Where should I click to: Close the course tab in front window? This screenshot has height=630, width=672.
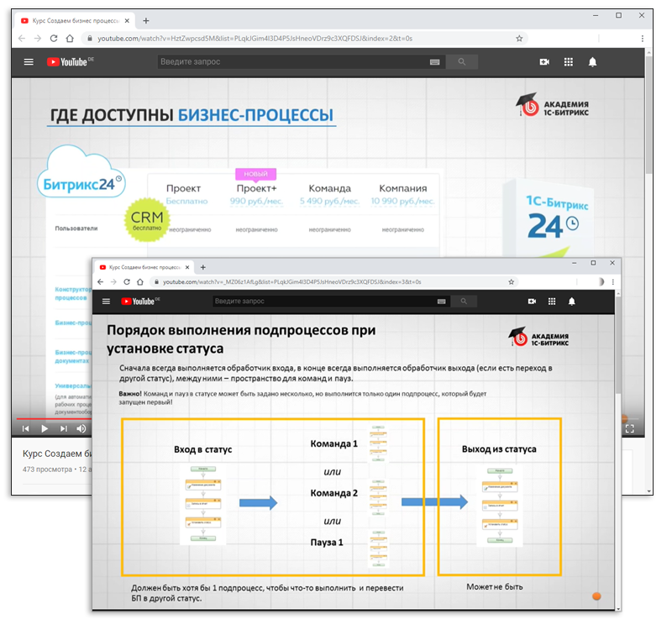coord(187,267)
